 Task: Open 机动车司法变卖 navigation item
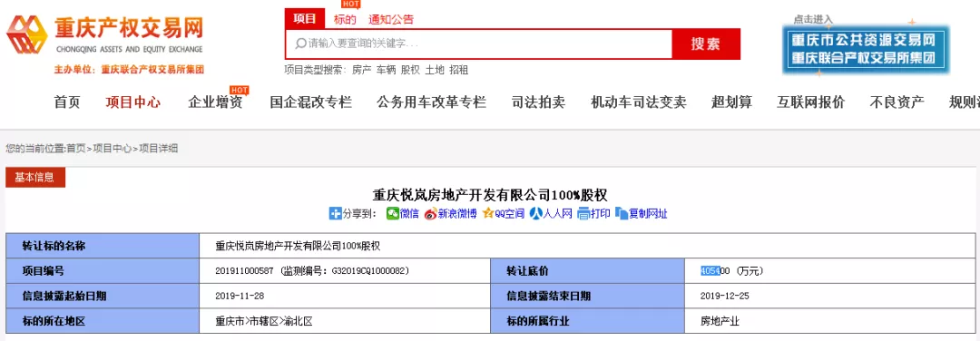pos(638,102)
